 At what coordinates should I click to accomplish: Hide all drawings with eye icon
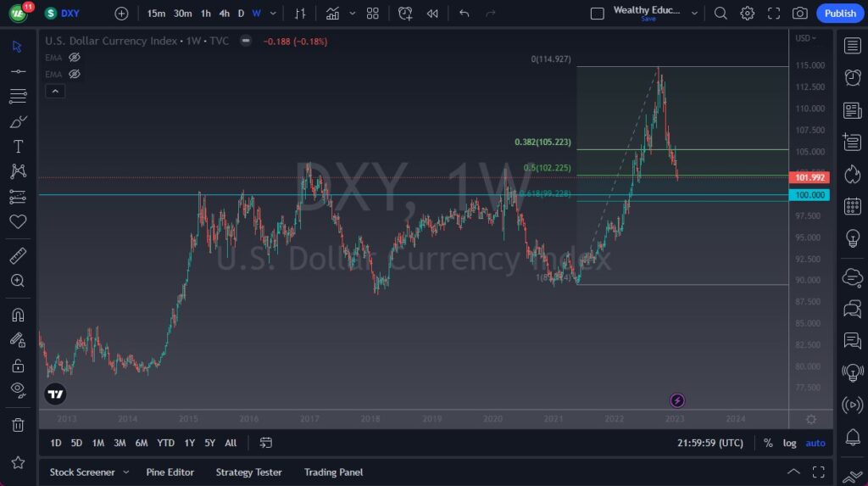[x=18, y=390]
